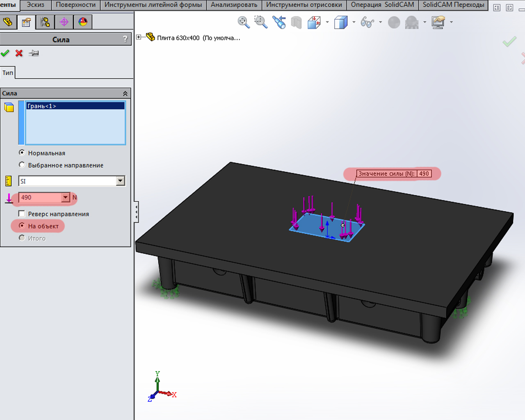The height and width of the screenshot is (420, 525).
Task: Click the Apply Scene icon
Action: [x=411, y=22]
